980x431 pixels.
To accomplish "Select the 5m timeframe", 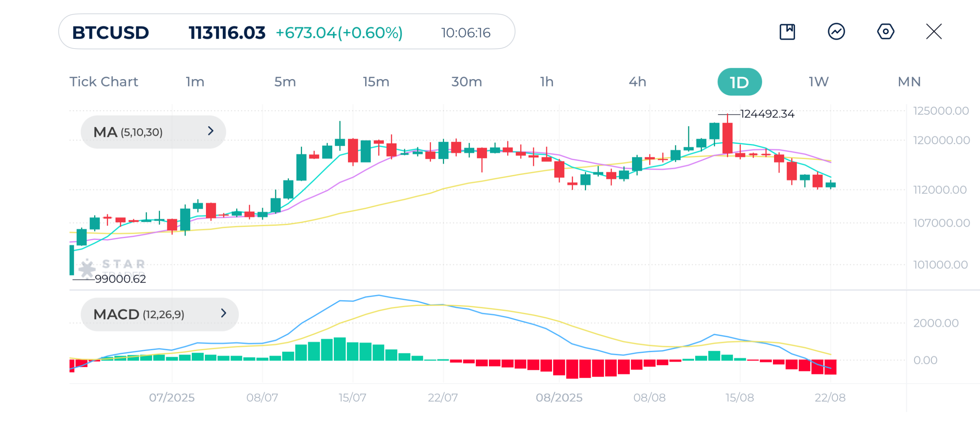I will (285, 82).
